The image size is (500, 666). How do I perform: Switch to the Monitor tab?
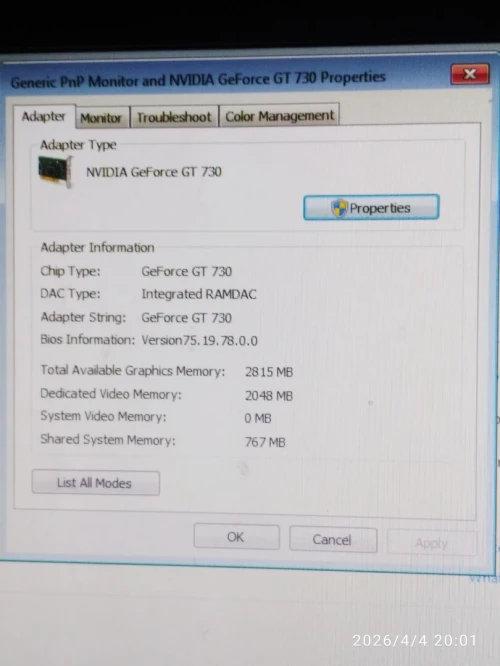coord(101,118)
